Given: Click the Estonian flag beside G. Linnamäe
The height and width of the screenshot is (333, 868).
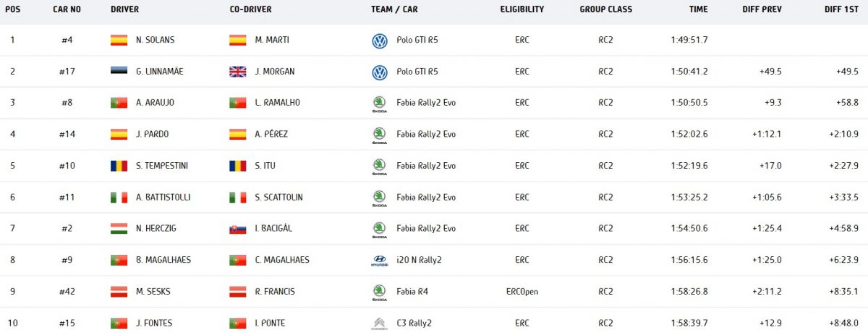Looking at the screenshot, I should coord(119,72).
